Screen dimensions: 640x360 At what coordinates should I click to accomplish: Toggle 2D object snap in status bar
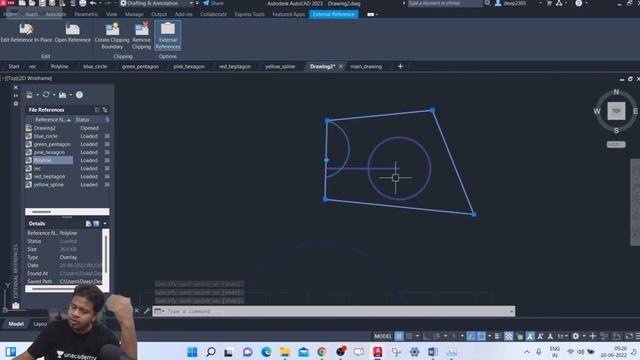(x=481, y=336)
